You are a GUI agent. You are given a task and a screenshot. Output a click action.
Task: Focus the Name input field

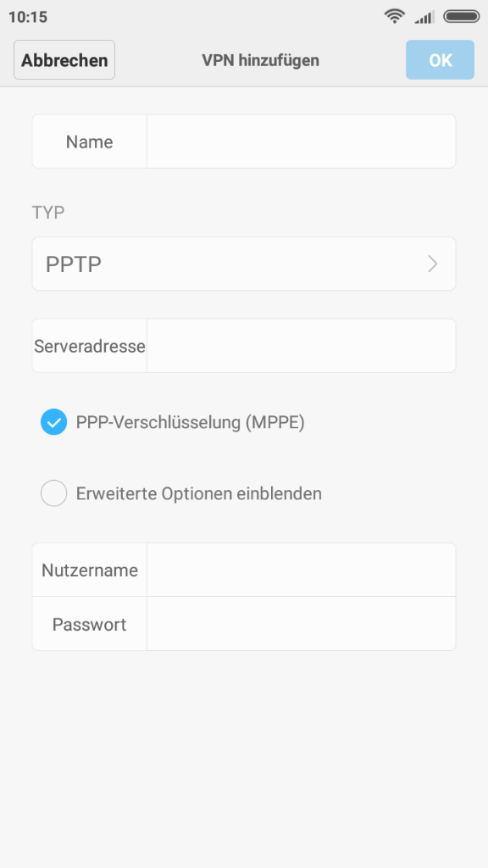click(301, 142)
